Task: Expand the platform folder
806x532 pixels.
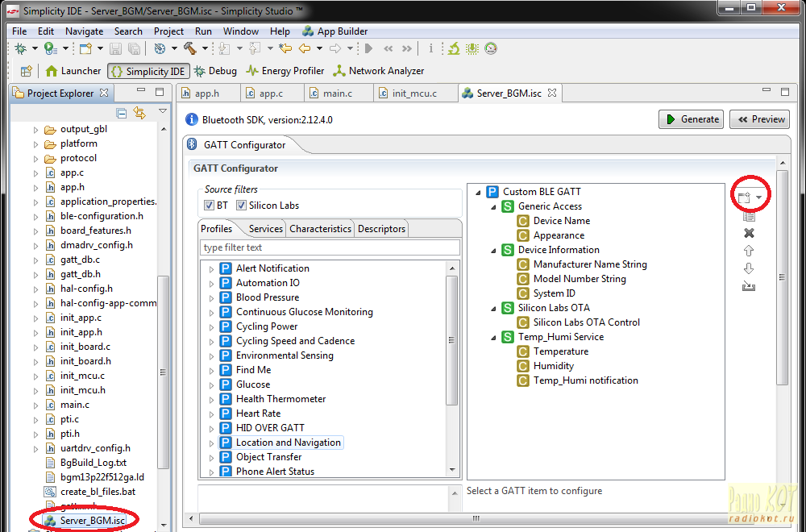Action: coord(36,144)
